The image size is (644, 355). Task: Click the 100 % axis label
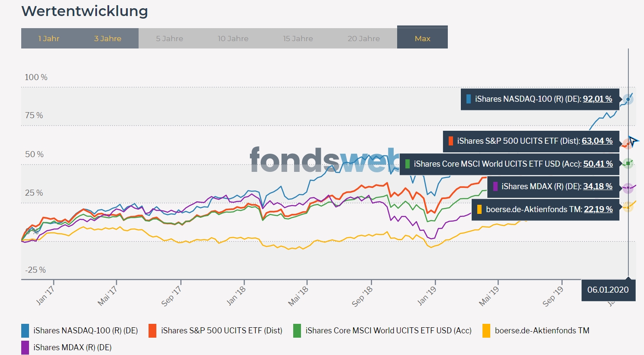[36, 77]
